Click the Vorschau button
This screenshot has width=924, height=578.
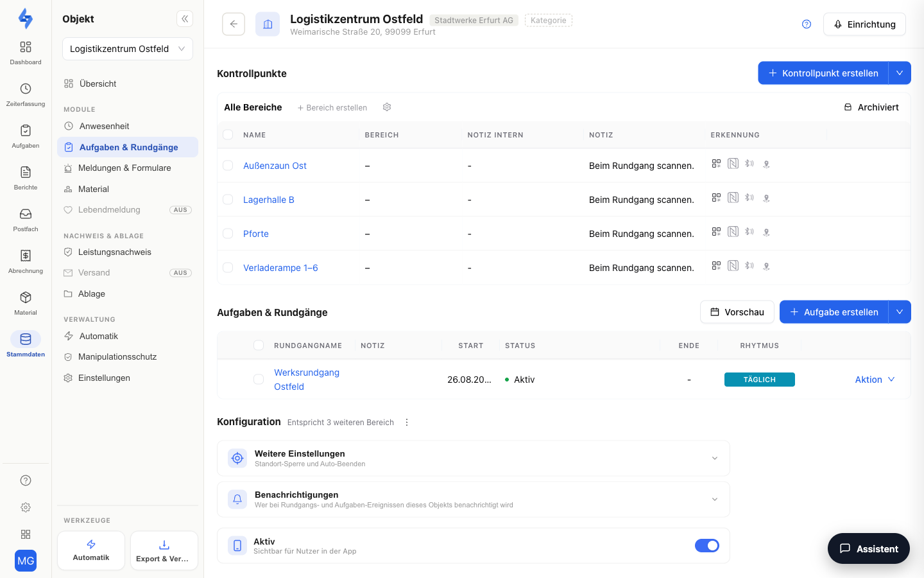[737, 312]
